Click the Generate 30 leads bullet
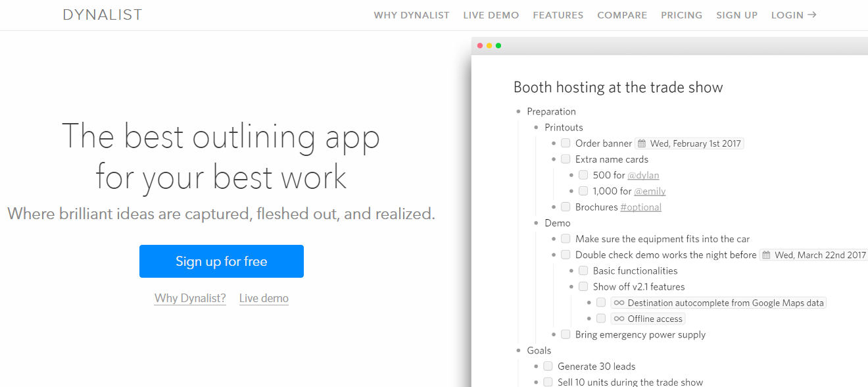 tap(537, 367)
